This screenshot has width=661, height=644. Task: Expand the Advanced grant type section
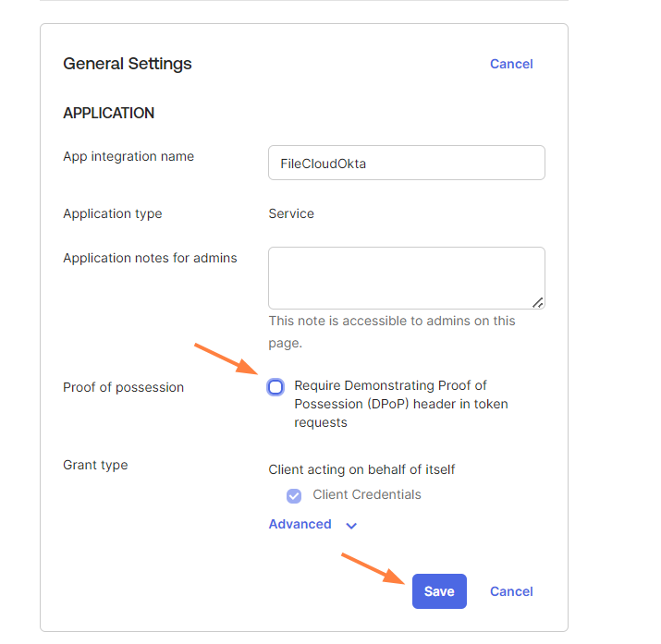pos(300,524)
